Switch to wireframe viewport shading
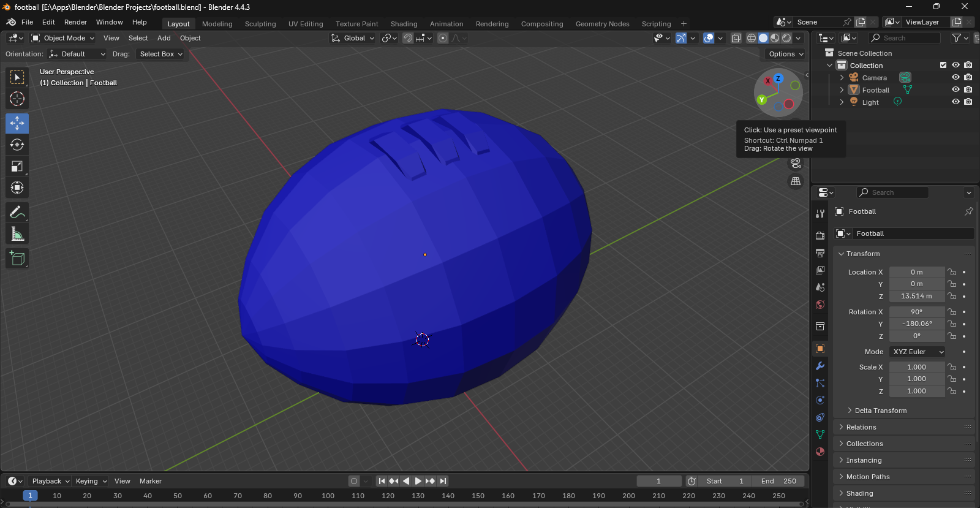The width and height of the screenshot is (980, 508). tap(752, 38)
